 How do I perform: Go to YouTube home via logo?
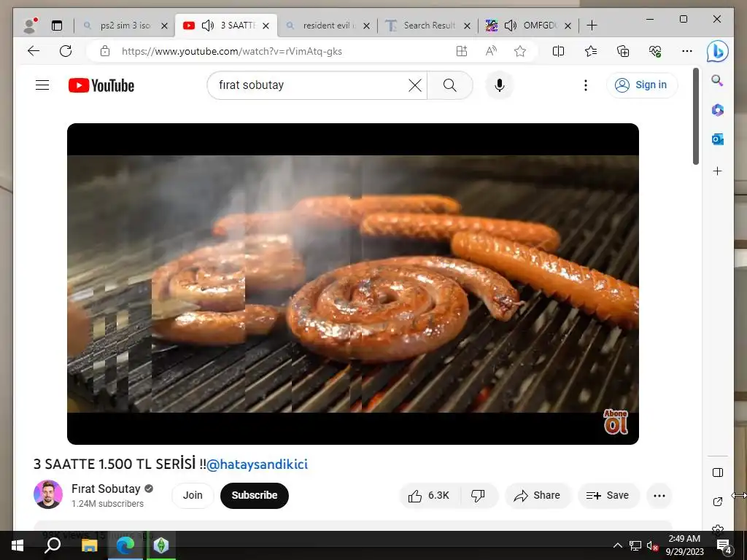[101, 86]
